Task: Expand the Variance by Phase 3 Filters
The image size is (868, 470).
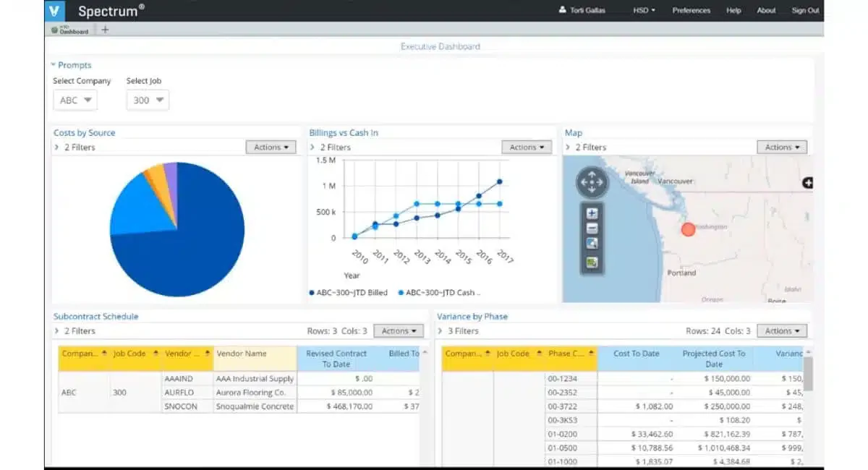Action: (458, 330)
